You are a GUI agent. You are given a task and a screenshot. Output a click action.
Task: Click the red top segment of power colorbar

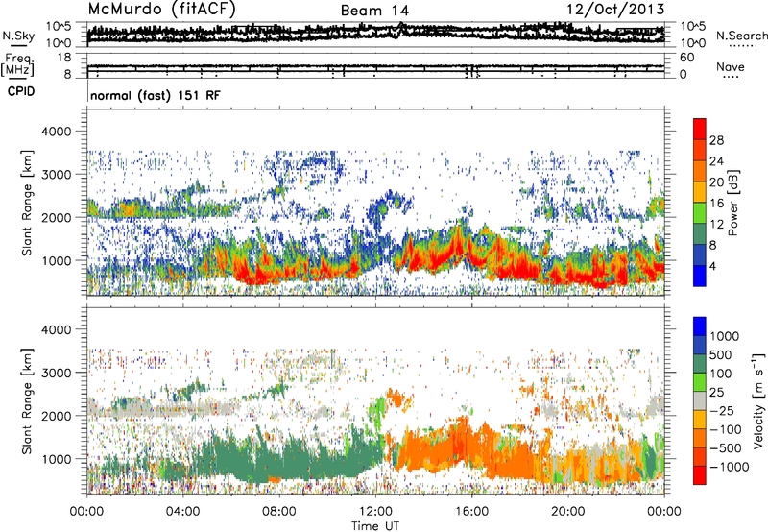coord(700,129)
